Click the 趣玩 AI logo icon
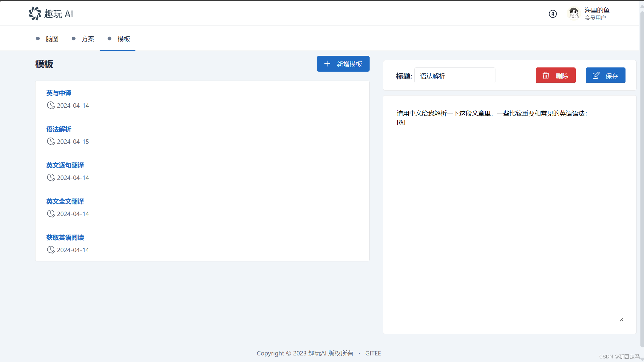This screenshot has height=362, width=644. 35,13
